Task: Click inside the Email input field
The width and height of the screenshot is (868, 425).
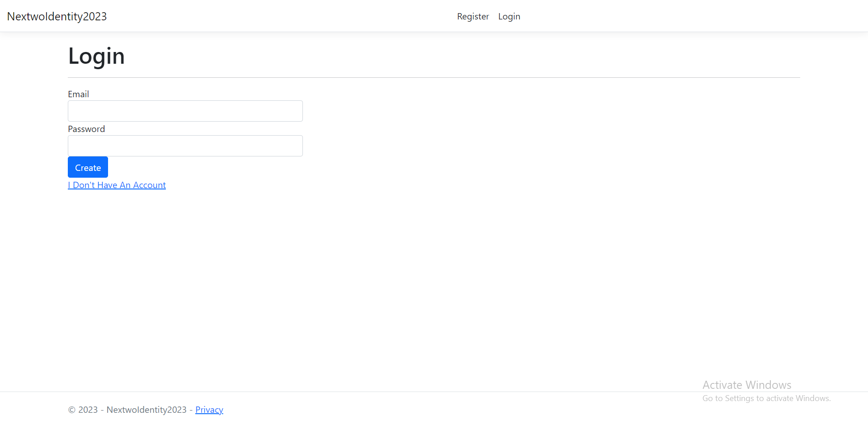Action: click(x=185, y=111)
